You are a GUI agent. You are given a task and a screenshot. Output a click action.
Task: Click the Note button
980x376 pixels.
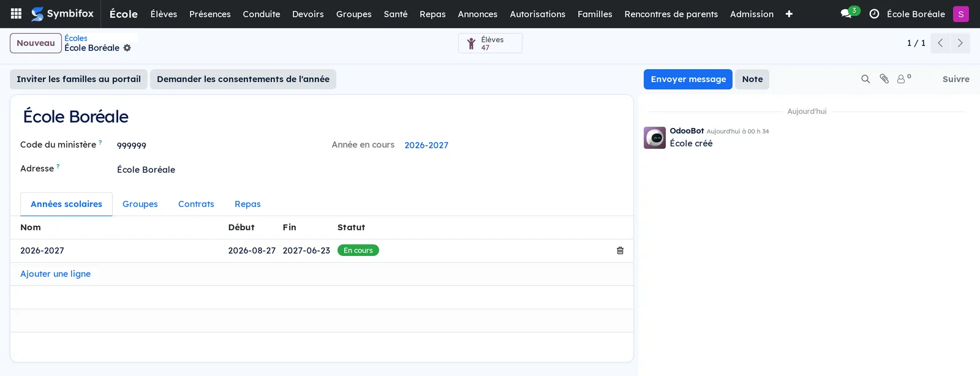[x=752, y=79]
